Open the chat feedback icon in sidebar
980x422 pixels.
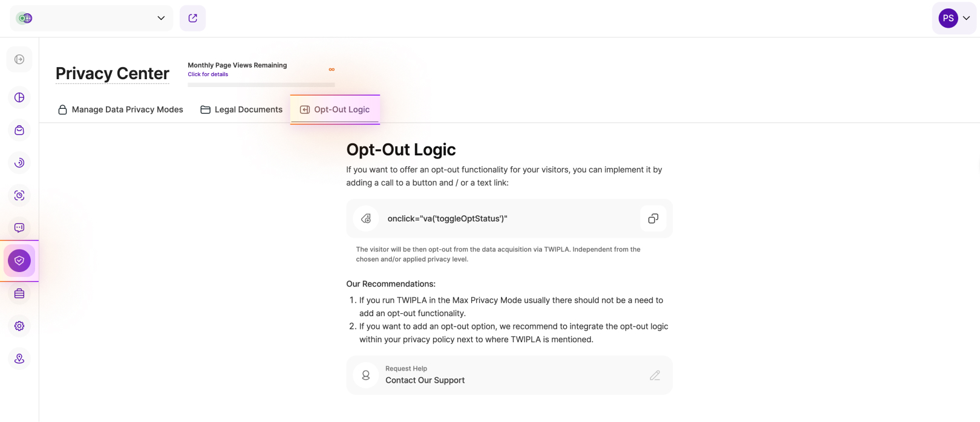19,228
